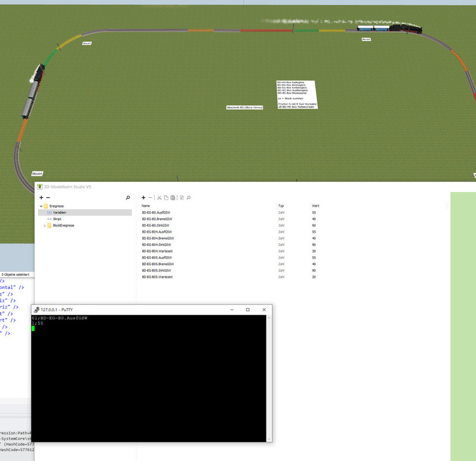Open the Skript tree entry
476x461 pixels.
pos(57,219)
